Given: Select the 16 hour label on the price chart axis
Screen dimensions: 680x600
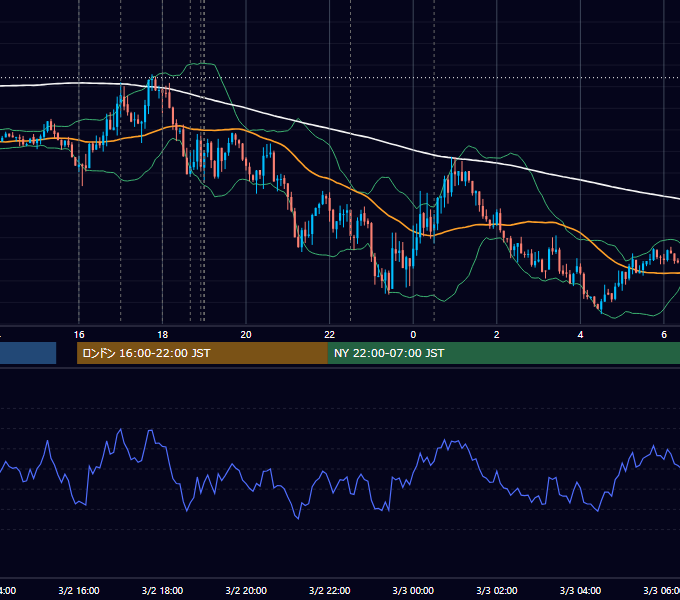Looking at the screenshot, I should point(79,335).
